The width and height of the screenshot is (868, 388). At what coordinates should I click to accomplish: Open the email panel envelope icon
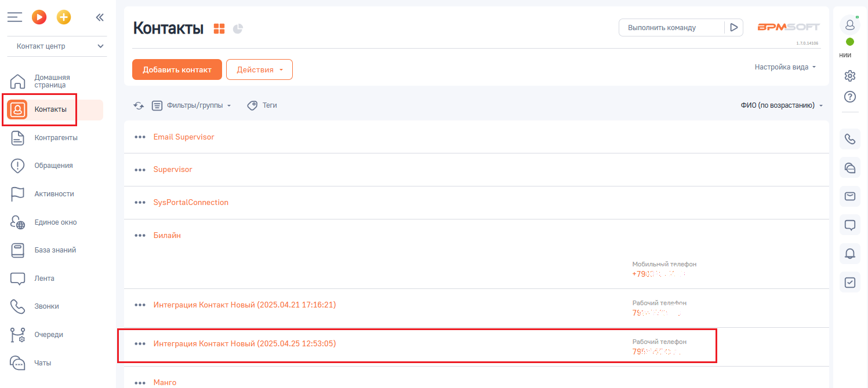point(850,196)
